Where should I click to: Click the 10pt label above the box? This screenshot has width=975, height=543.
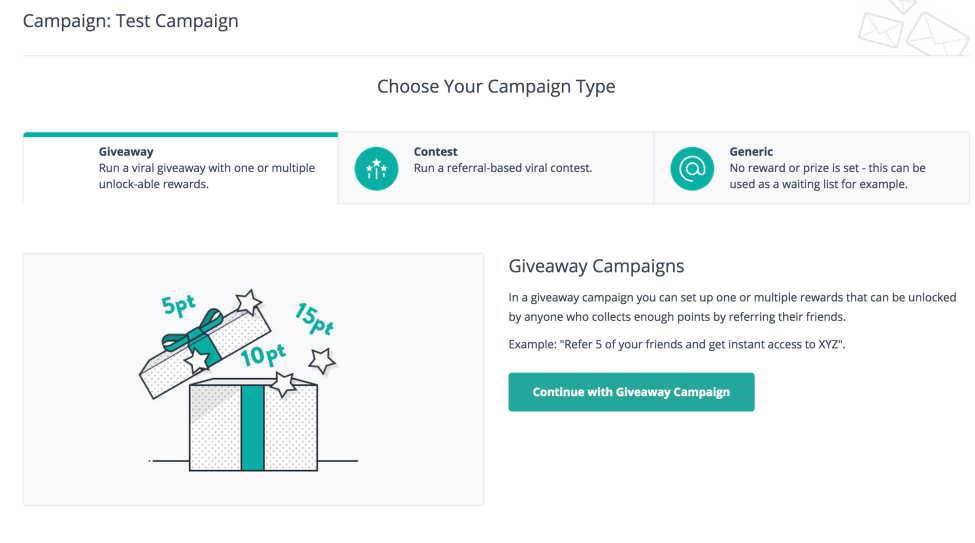(x=263, y=355)
